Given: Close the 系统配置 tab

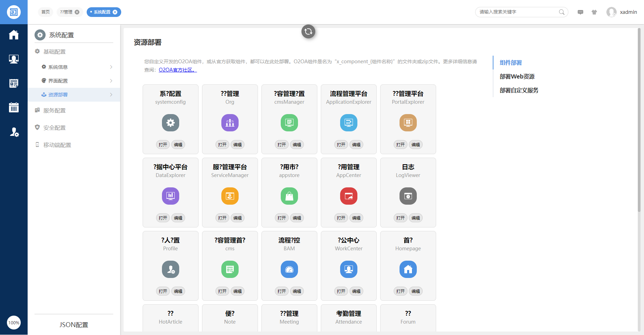Looking at the screenshot, I should (115, 12).
